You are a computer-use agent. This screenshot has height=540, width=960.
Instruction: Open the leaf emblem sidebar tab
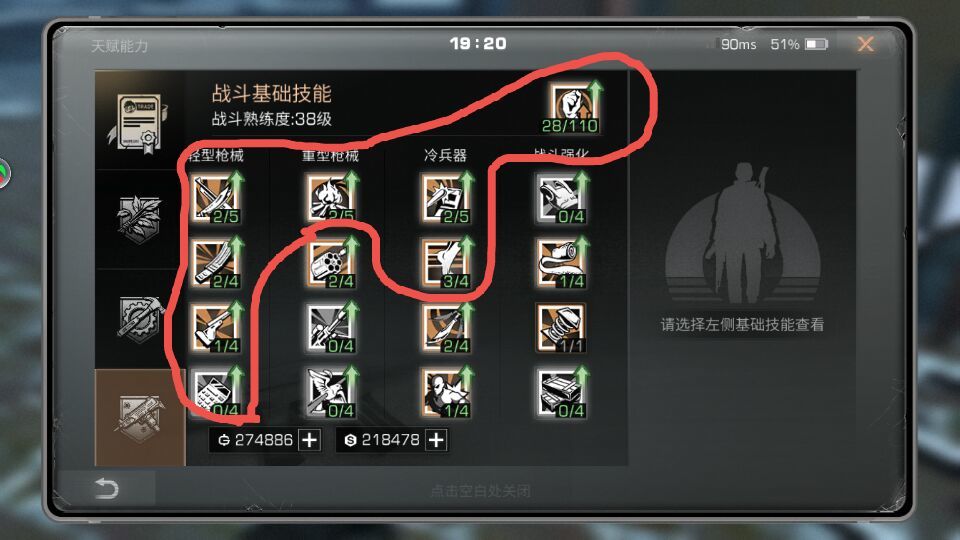point(140,220)
